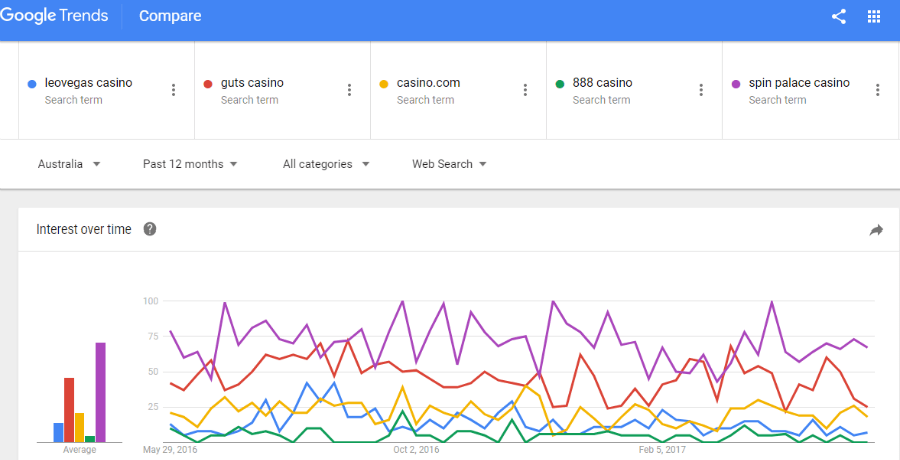
Task: Click share arrow on Interest over time card
Action: pos(876,230)
